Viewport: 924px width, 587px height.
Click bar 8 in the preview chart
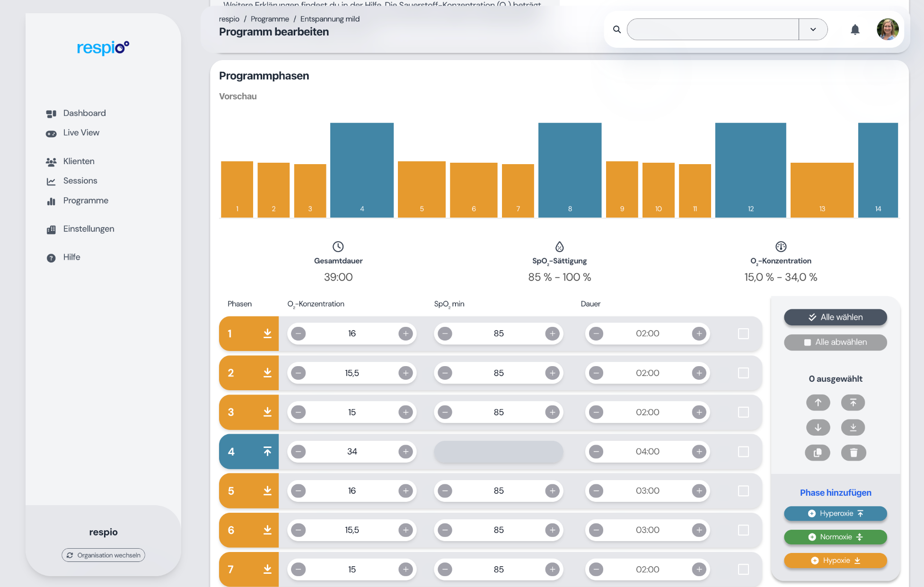pyautogui.click(x=570, y=170)
